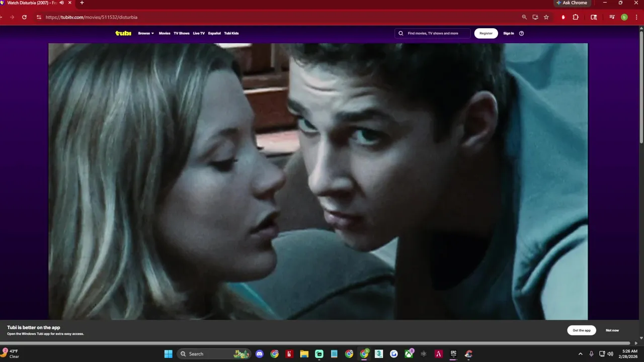This screenshot has height=362, width=644.
Task: Click the Sign In link
Action: 509,33
